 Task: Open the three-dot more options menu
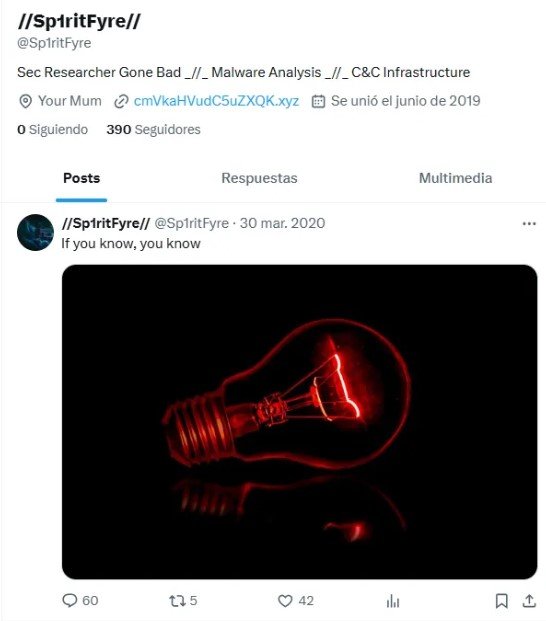point(529,224)
